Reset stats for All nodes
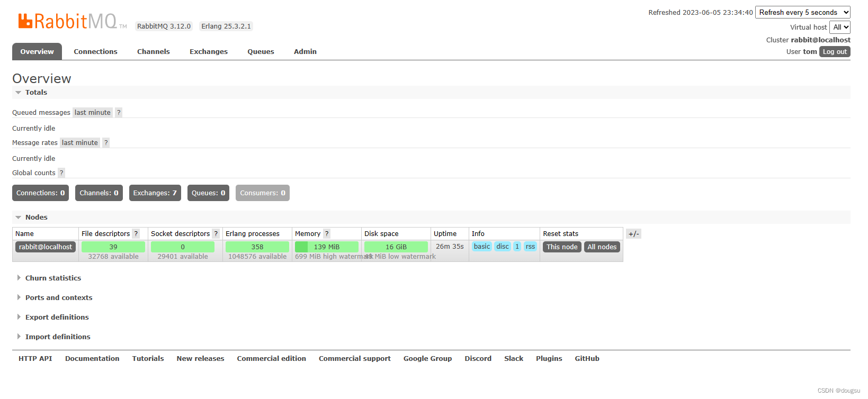This screenshot has width=868, height=399. click(x=602, y=247)
